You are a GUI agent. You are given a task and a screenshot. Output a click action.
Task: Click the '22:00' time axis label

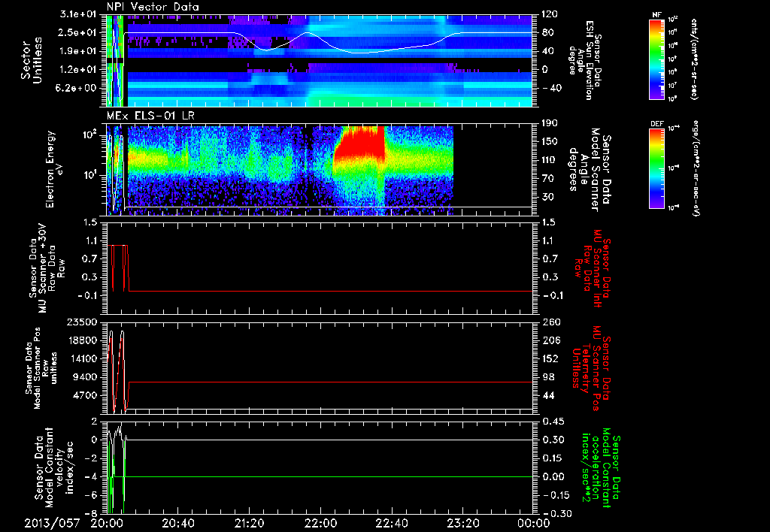click(x=320, y=524)
